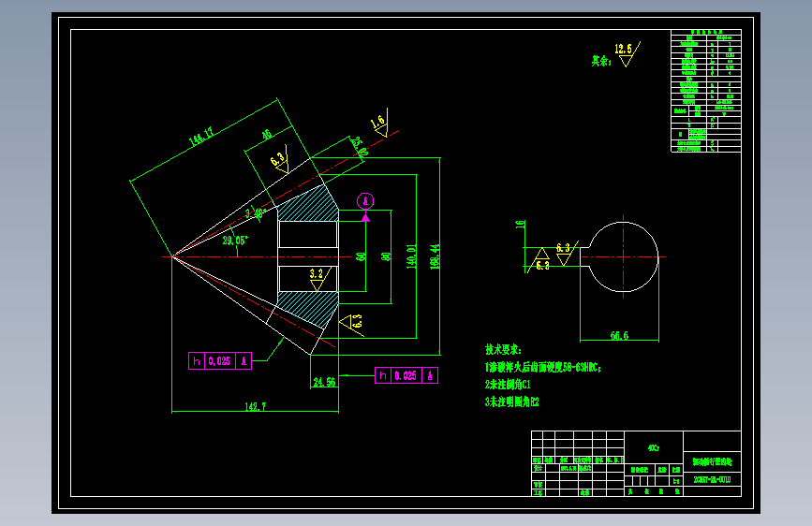Click the 65.6 keyway depth dimension
The height and width of the screenshot is (526, 812).
[619, 335]
